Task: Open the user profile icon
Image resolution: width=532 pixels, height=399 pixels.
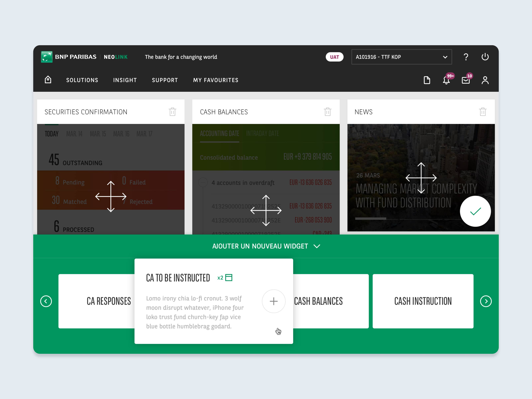Action: (485, 80)
